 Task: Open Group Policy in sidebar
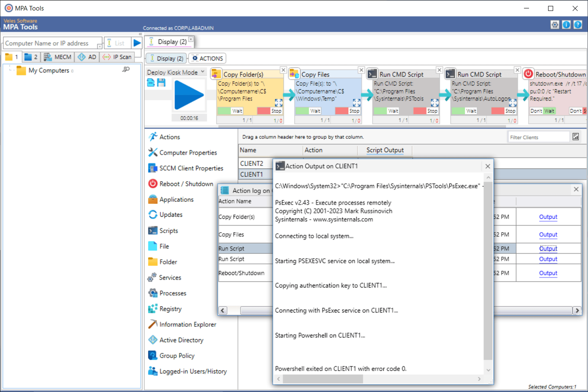coord(171,356)
